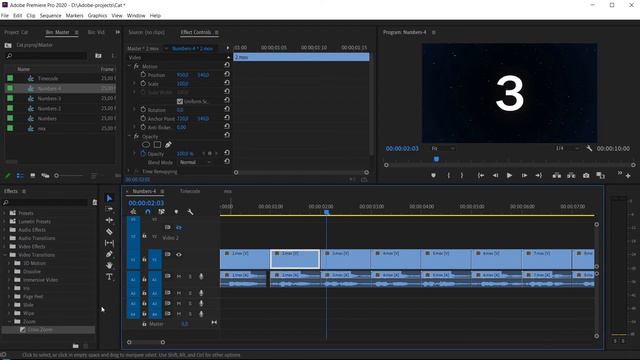The image size is (640, 360).
Task: Toggle V1 track output eye
Action: pyautogui.click(x=179, y=254)
